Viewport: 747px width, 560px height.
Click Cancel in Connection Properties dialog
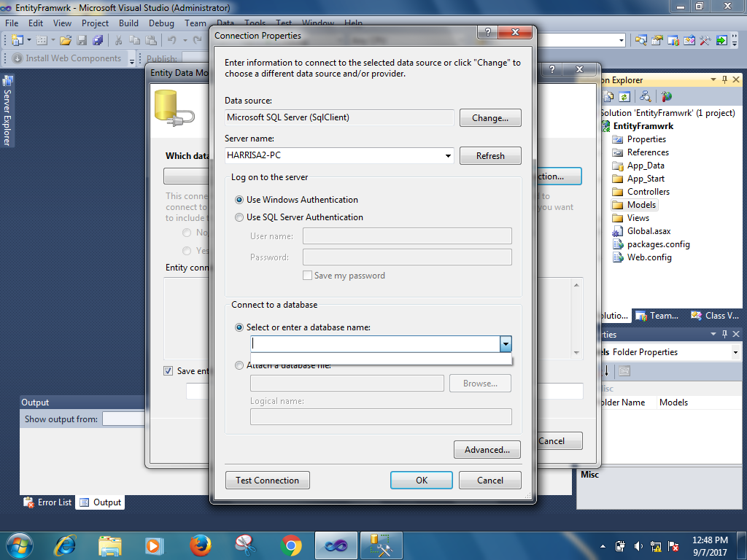pyautogui.click(x=489, y=480)
